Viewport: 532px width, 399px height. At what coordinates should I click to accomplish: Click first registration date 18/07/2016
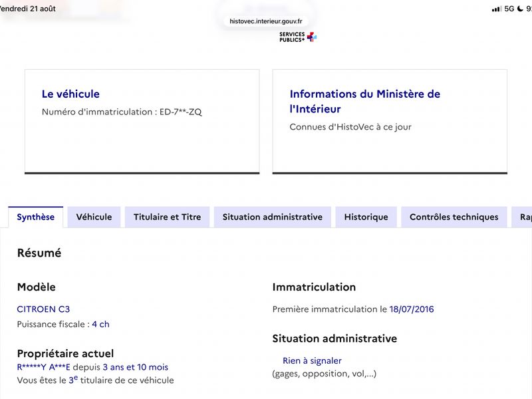click(x=411, y=309)
